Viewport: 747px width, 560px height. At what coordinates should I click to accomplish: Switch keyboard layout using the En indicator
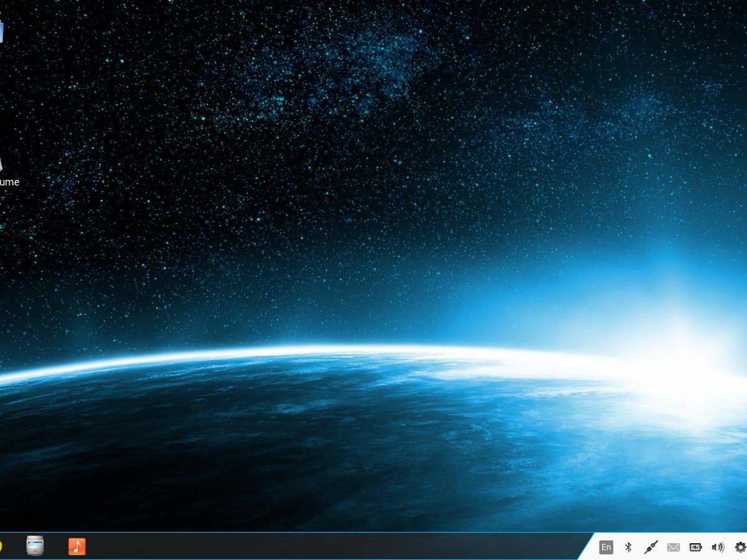(605, 546)
